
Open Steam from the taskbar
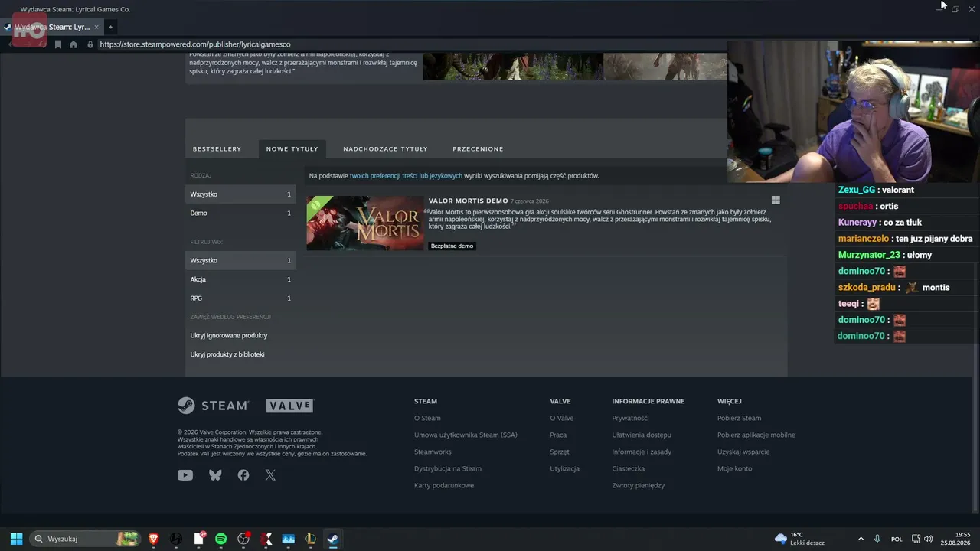[x=332, y=539]
